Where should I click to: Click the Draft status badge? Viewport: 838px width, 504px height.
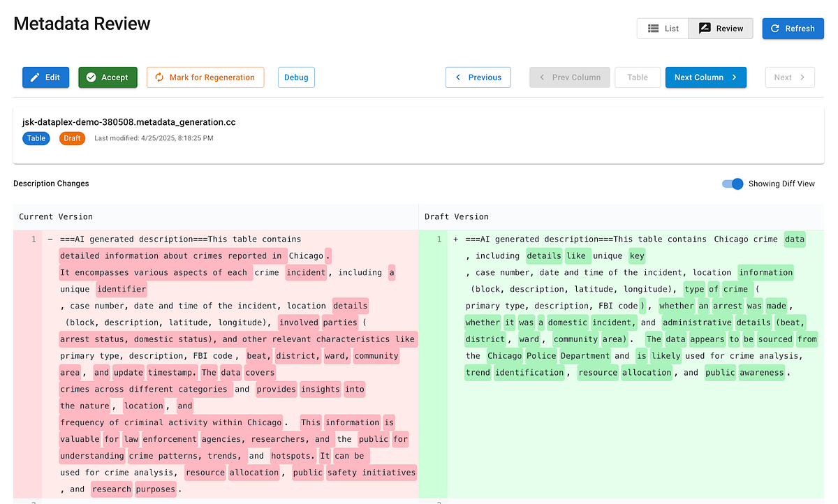pos(72,138)
